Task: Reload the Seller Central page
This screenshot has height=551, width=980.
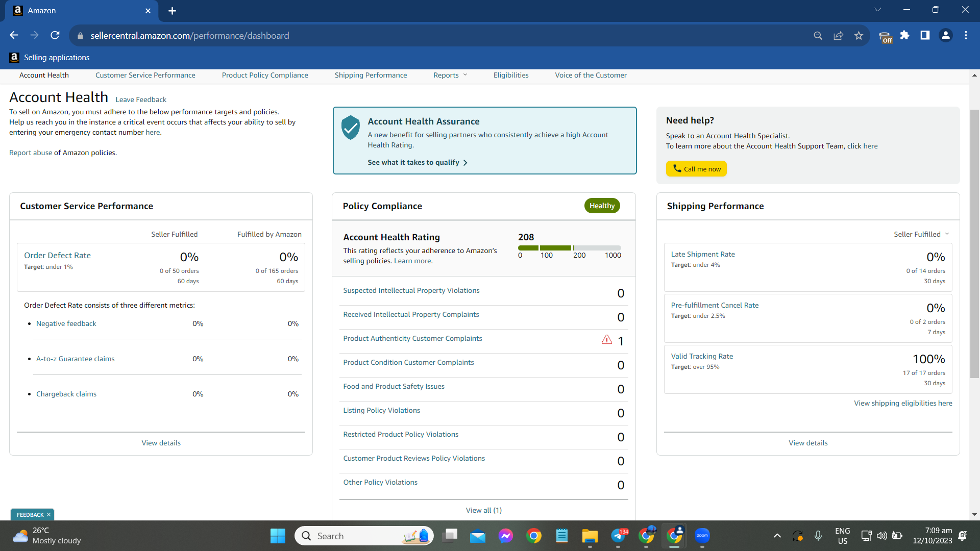Action: (x=55, y=35)
